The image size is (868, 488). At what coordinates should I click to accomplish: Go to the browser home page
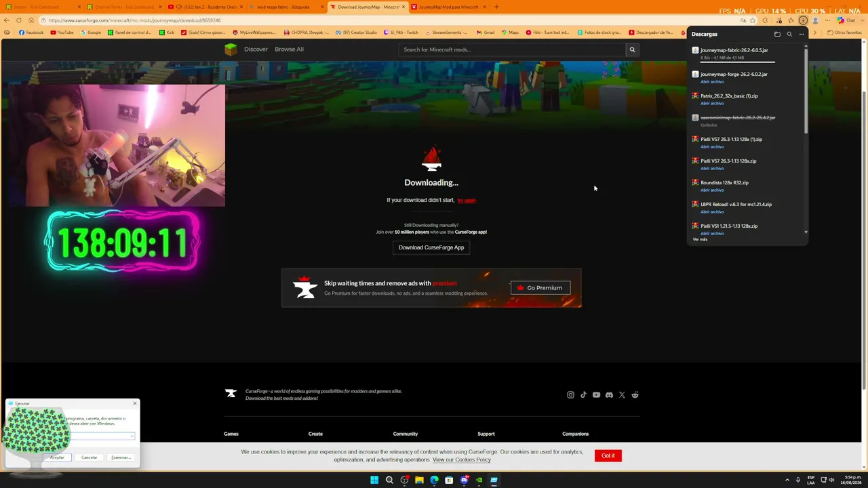point(31,20)
